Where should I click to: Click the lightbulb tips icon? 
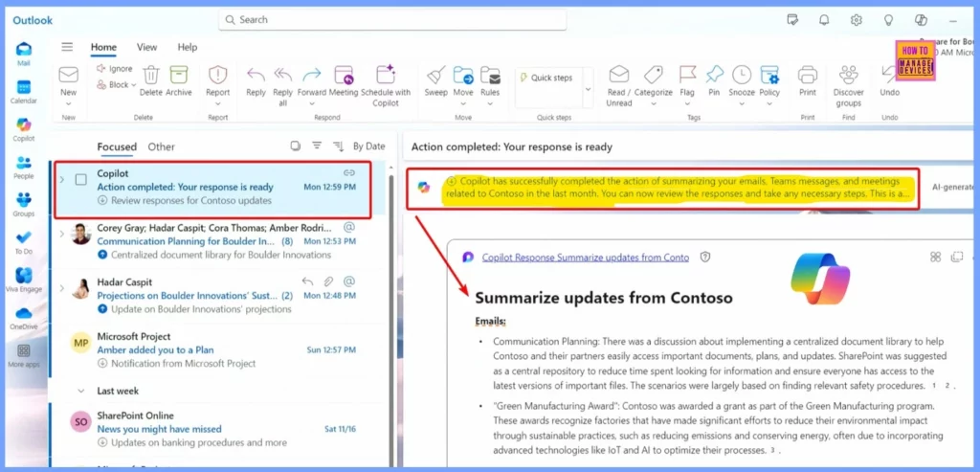point(888,20)
